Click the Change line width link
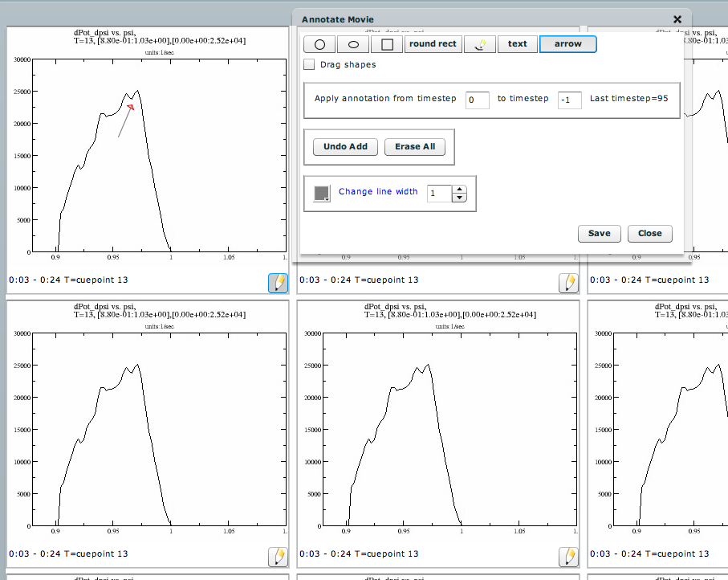The image size is (728, 580). (x=378, y=191)
